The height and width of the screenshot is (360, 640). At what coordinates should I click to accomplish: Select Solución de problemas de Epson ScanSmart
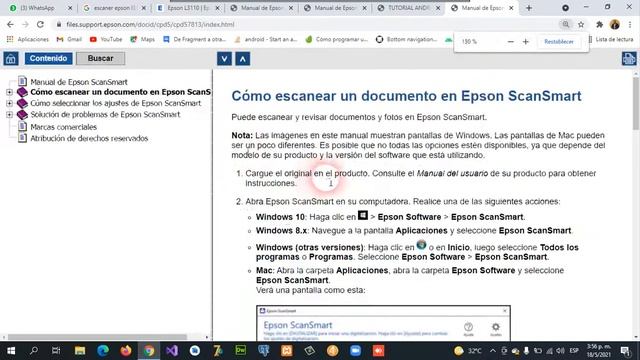(105, 115)
